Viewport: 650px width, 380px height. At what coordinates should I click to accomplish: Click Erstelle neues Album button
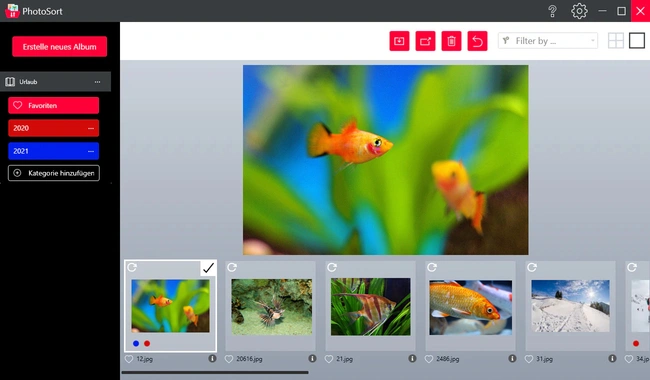(59, 46)
